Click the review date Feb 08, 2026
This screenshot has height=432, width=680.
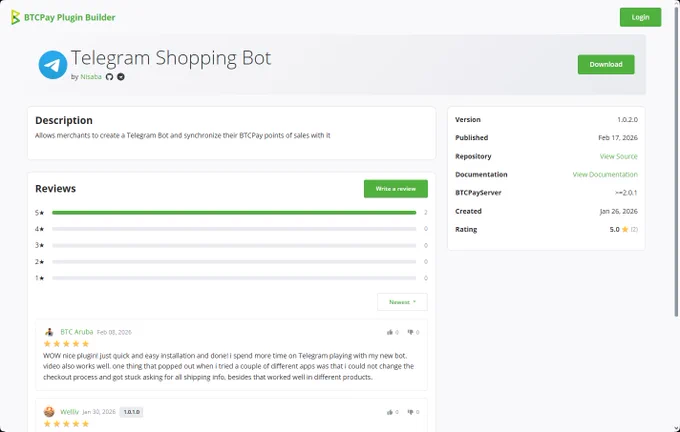114,332
